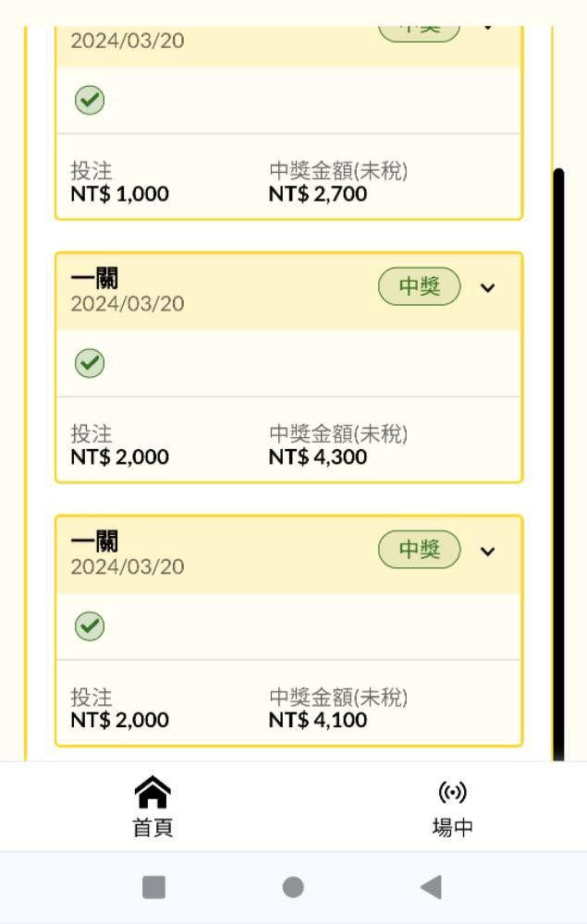Select the 一關 title in the NT$ 4,100 card

(x=94, y=541)
